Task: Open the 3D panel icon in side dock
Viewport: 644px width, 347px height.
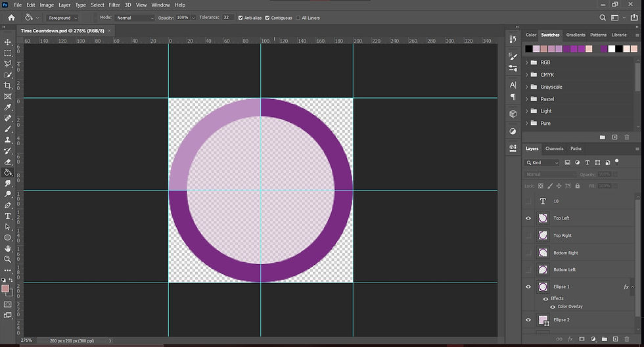Action: (x=513, y=114)
